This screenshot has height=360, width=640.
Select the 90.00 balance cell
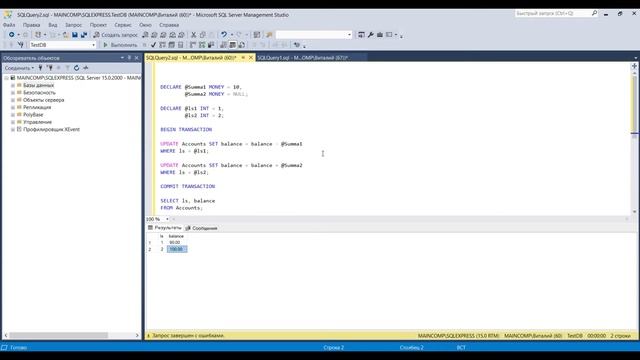click(175, 242)
